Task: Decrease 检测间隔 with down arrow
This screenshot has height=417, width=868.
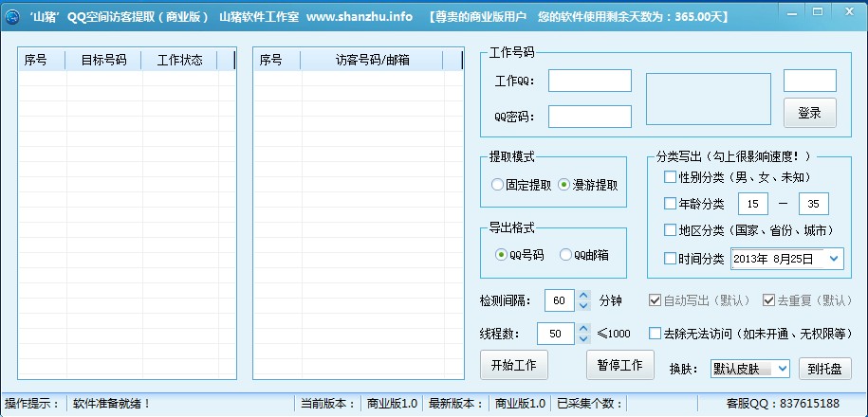Action: (x=583, y=306)
